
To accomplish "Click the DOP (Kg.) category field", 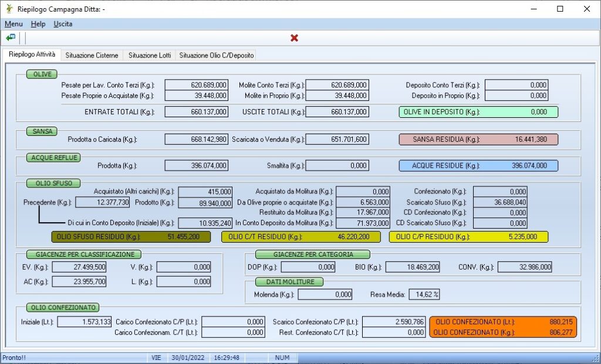I will [308, 267].
